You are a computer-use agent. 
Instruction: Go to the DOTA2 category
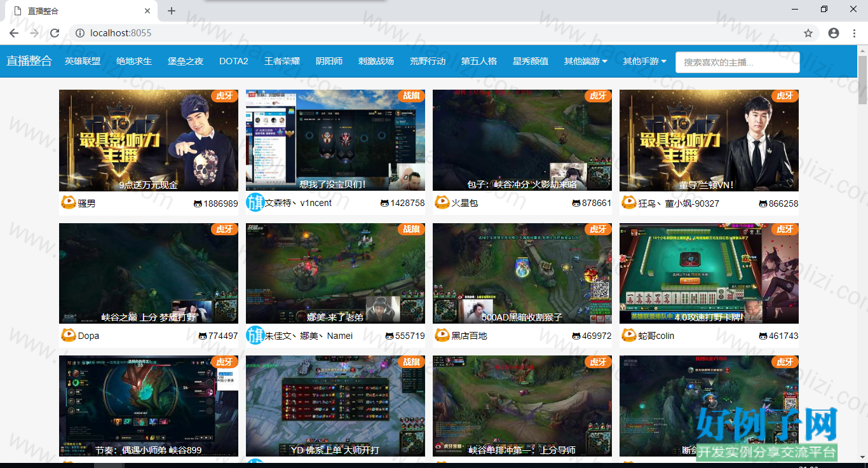click(x=234, y=61)
